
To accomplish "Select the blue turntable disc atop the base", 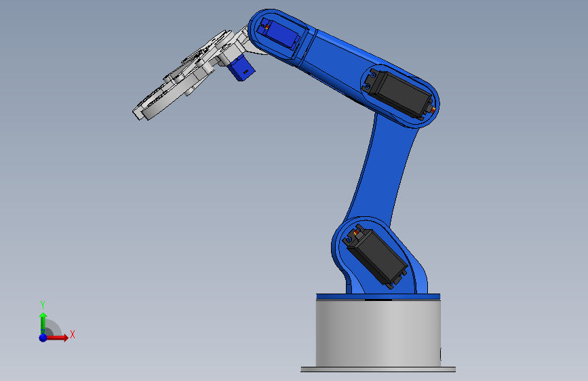I will (x=378, y=297).
